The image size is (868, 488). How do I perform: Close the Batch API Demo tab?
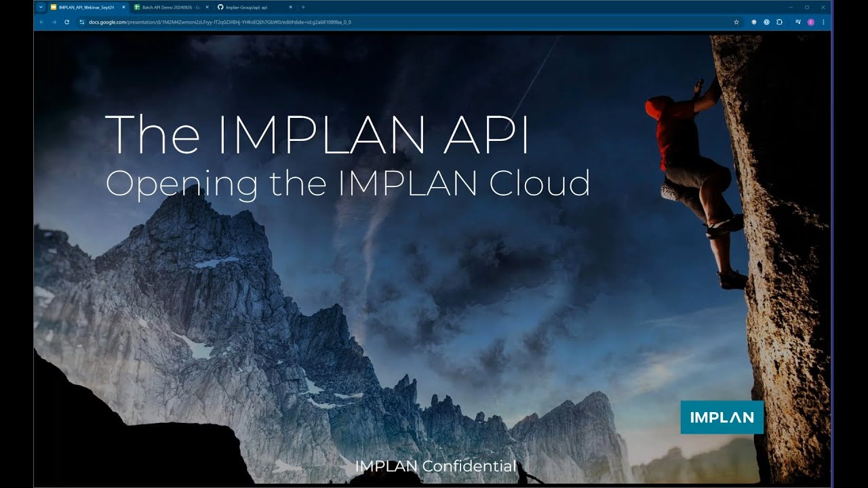click(x=208, y=7)
